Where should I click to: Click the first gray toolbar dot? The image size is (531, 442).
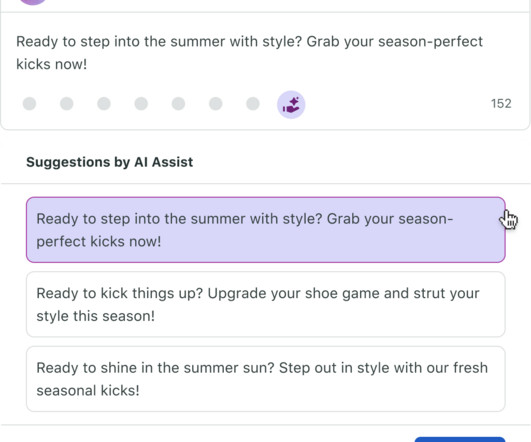point(29,104)
